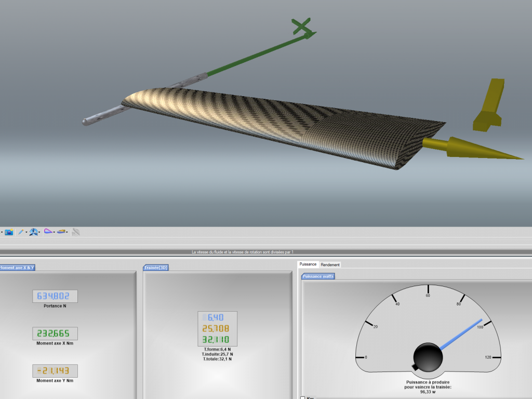Viewport: 532px width, 399px height.
Task: Click the green X axis marker
Action: pyautogui.click(x=301, y=26)
